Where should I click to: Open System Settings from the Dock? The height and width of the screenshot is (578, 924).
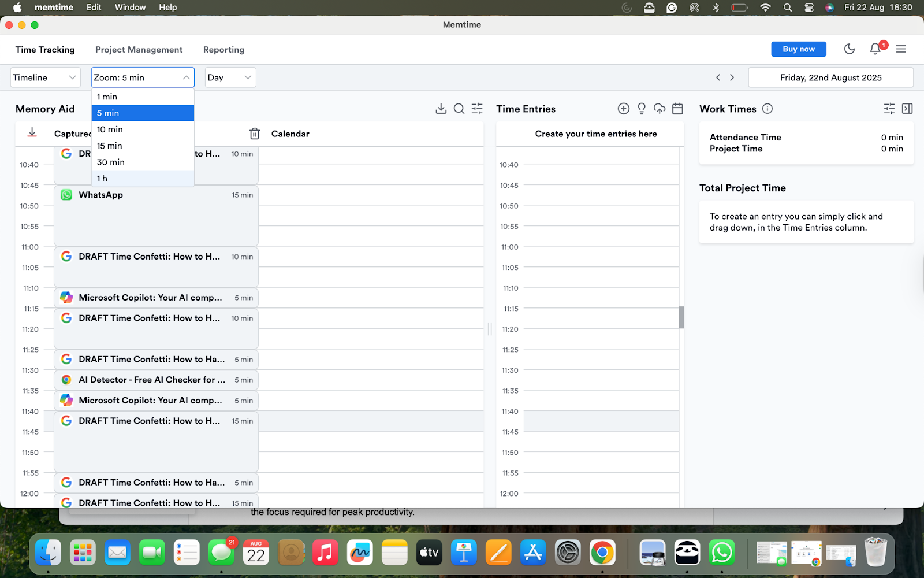(568, 553)
